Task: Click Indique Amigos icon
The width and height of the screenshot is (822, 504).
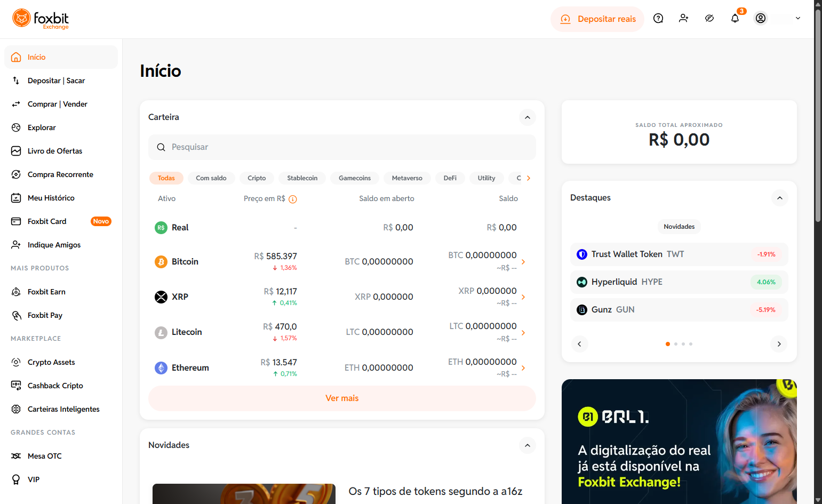Action: (x=16, y=245)
